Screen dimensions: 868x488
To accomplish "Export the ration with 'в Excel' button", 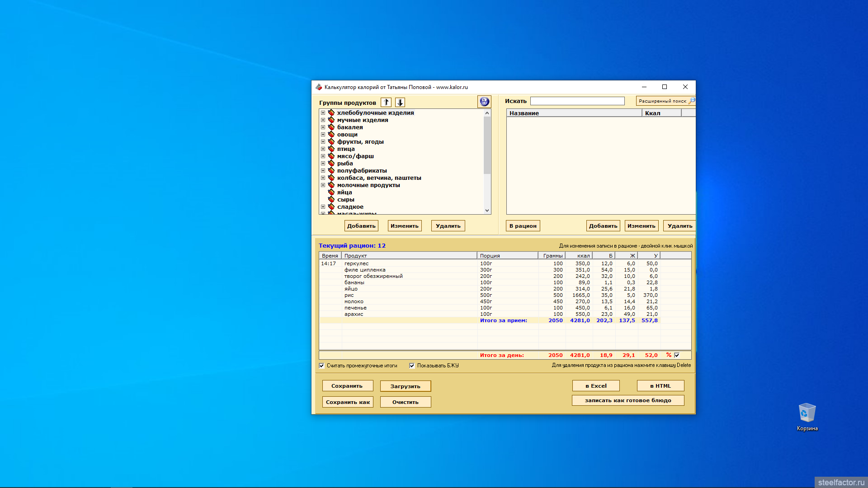I will [x=595, y=386].
